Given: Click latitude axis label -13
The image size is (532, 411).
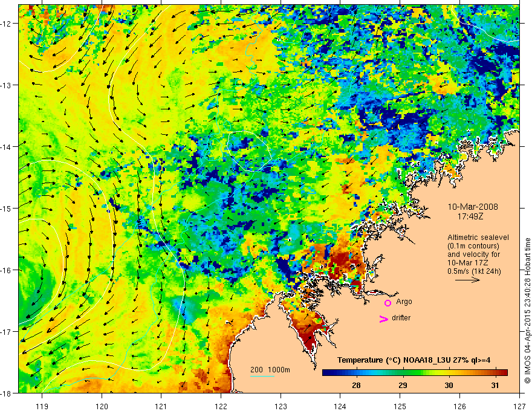Looking at the screenshot, I should point(6,85).
